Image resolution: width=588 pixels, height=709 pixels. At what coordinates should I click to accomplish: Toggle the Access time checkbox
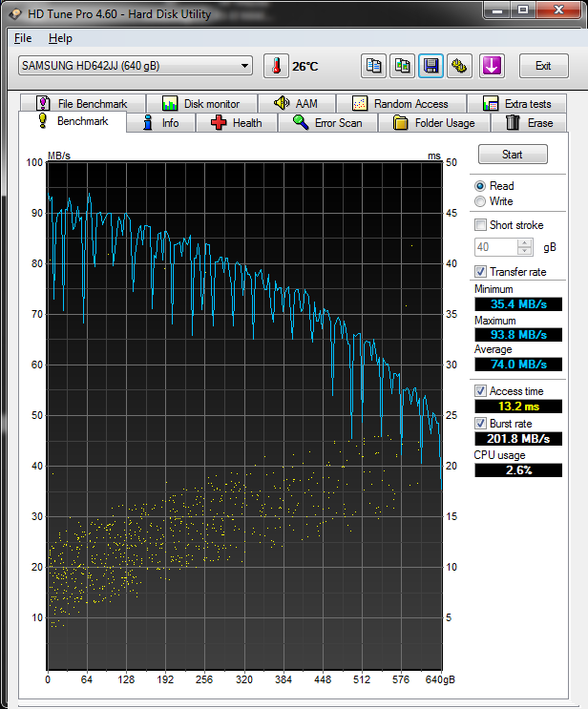pos(480,391)
